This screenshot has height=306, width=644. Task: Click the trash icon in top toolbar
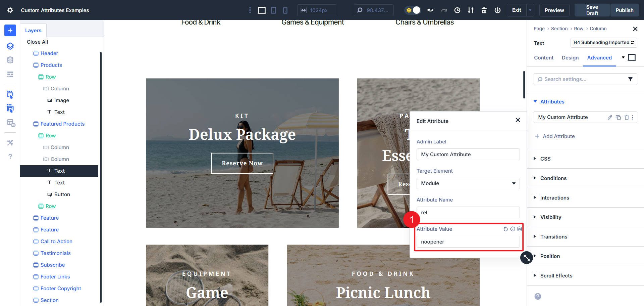(484, 10)
